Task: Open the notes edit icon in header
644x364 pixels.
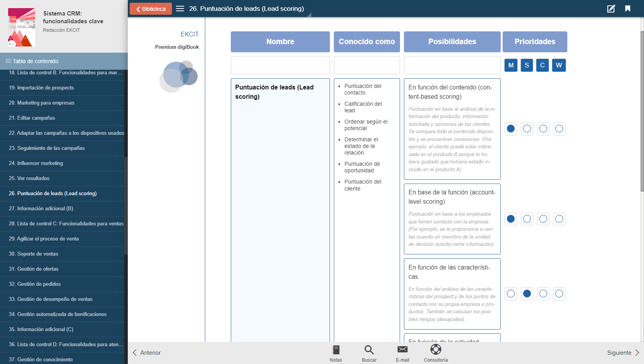Action: pos(611,9)
